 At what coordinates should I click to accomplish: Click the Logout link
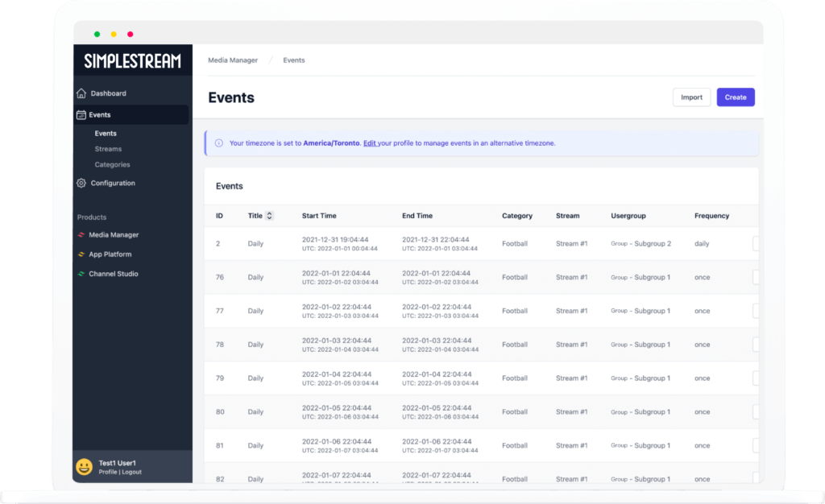[x=131, y=472]
